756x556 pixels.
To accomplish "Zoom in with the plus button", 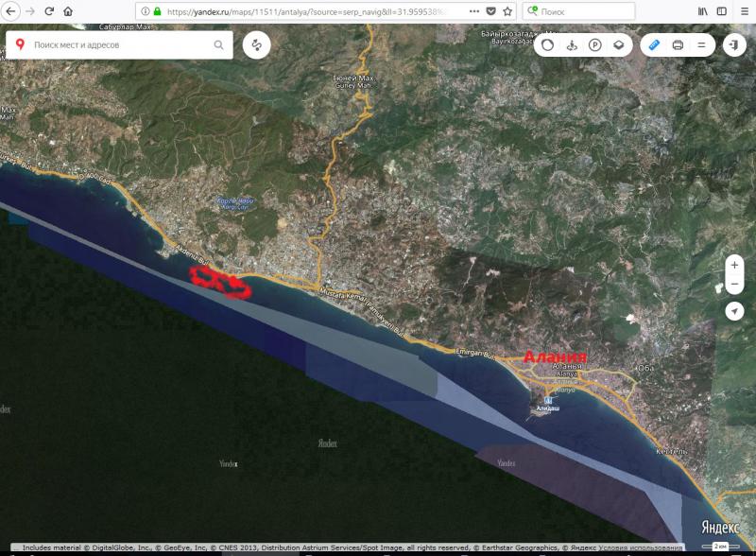I will tap(734, 265).
